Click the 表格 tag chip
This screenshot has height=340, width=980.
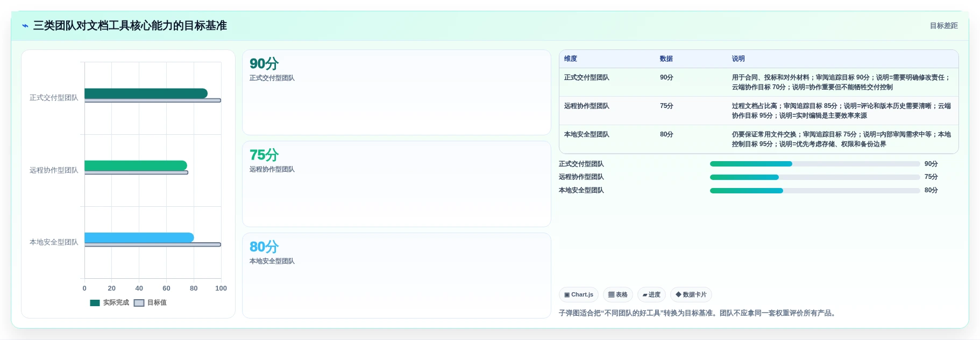pos(618,295)
